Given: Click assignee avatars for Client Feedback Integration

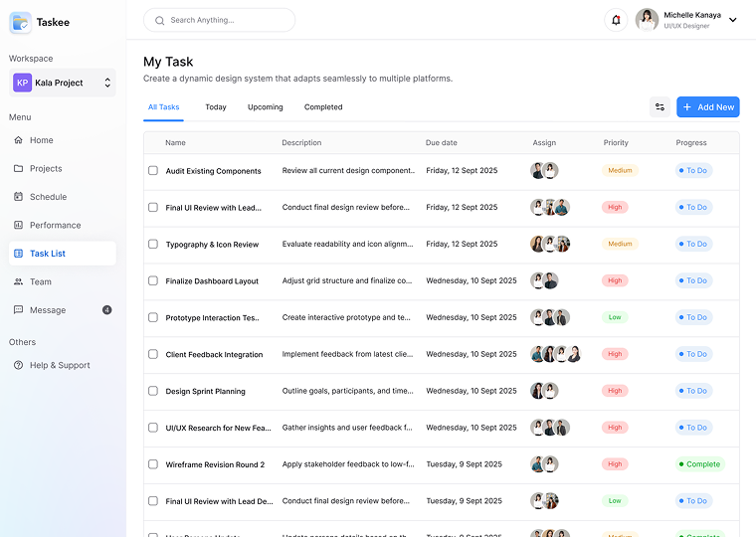Looking at the screenshot, I should (555, 354).
